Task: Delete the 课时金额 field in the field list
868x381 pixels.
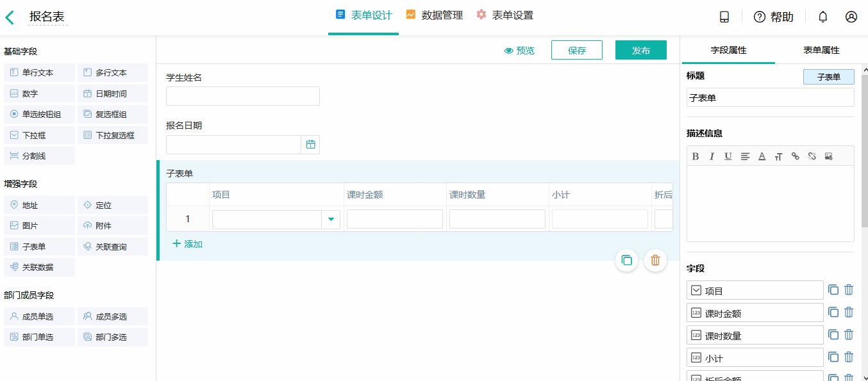Action: click(849, 312)
